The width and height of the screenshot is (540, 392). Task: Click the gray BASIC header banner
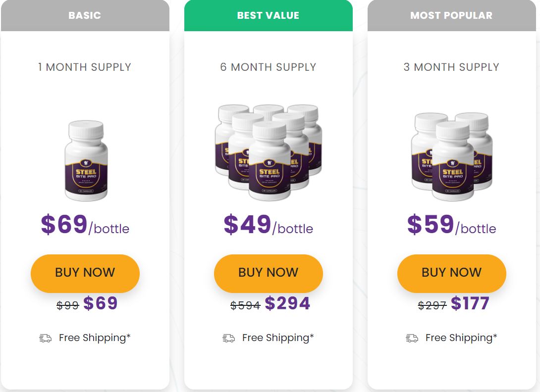tap(85, 15)
